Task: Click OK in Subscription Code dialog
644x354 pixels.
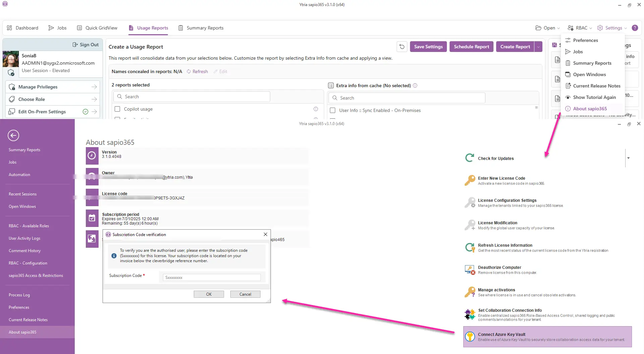Action: (209, 294)
